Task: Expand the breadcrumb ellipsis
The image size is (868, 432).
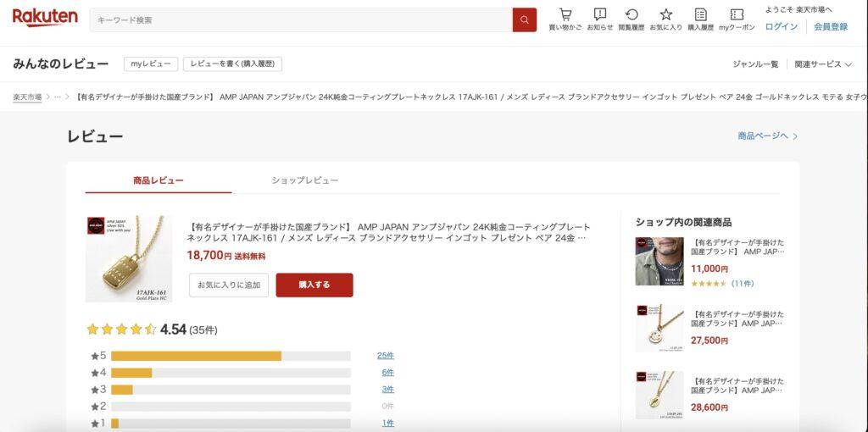Action: 58,97
